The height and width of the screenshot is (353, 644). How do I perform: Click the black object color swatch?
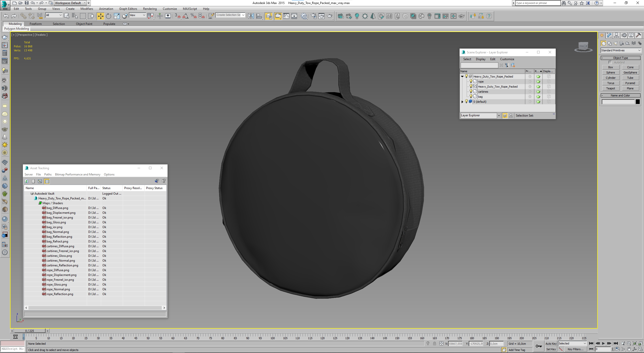point(638,102)
